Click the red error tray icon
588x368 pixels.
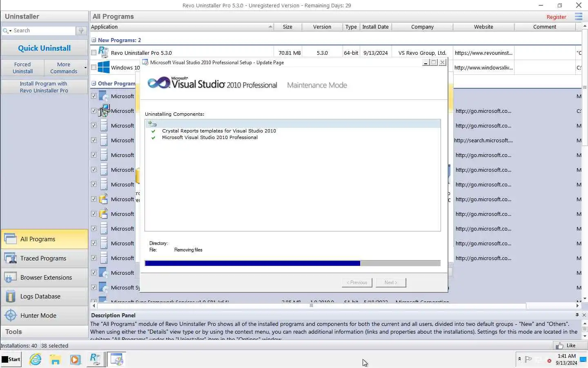549,361
